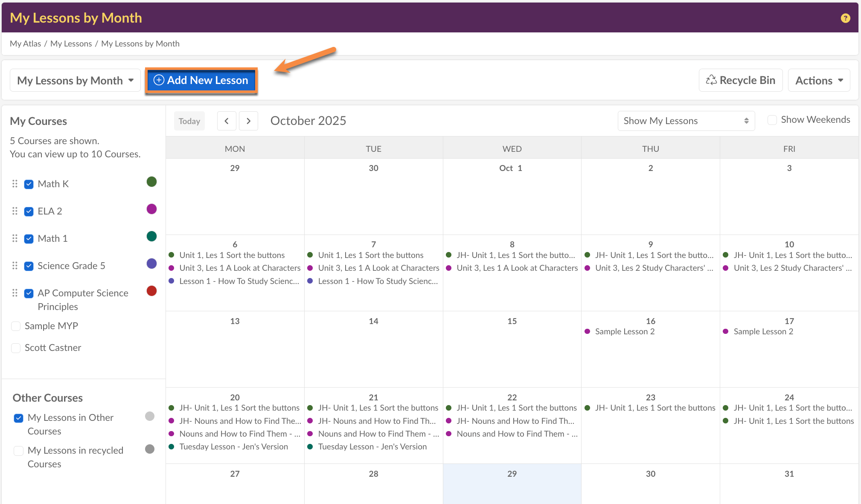
Task: Navigate to My Atlas breadcrumb
Action: tap(25, 43)
